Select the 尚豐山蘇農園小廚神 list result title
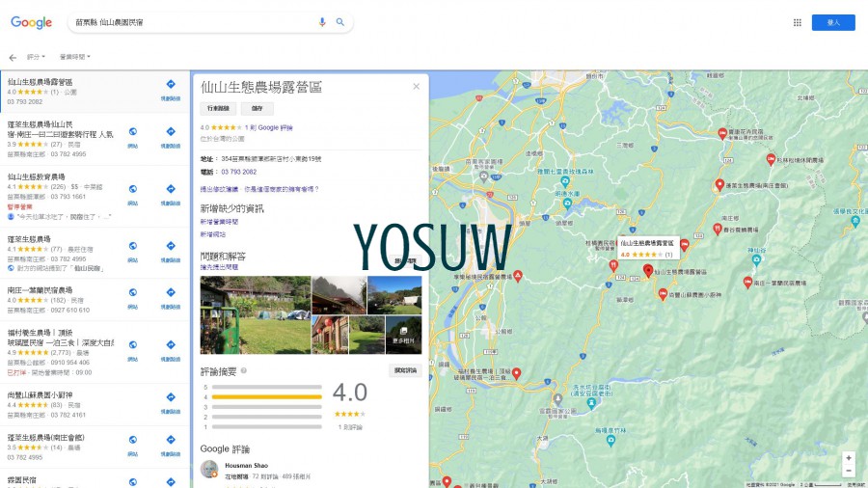This screenshot has height=488, width=868. (x=40, y=395)
